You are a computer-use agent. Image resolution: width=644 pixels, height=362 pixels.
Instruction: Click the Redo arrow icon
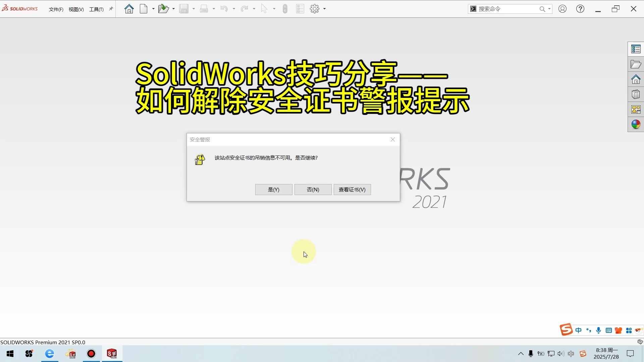point(244,9)
